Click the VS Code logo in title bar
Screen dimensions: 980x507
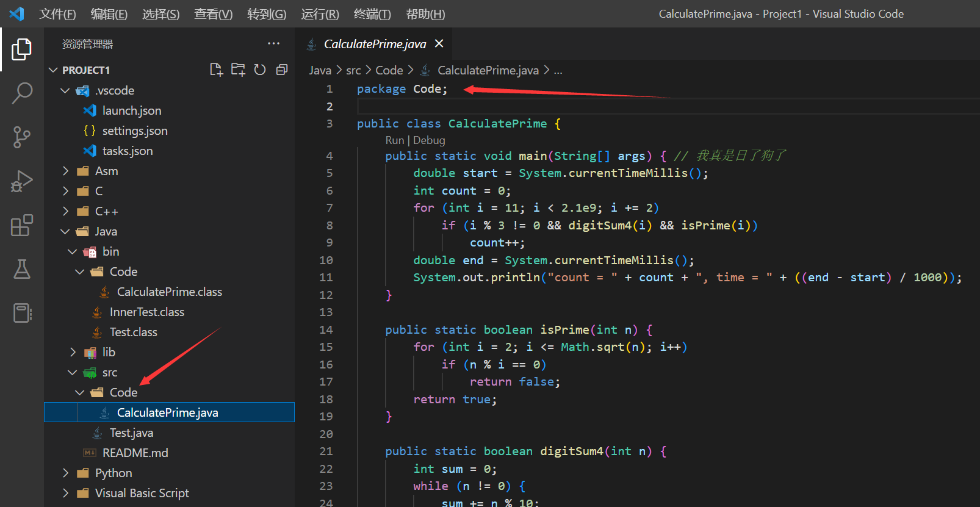[x=16, y=13]
